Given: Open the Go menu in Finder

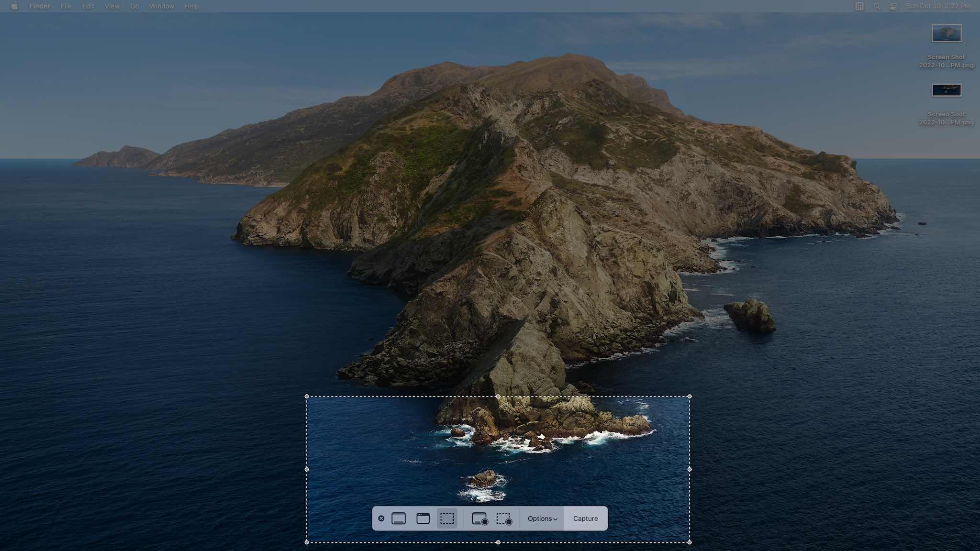Looking at the screenshot, I should tap(134, 6).
